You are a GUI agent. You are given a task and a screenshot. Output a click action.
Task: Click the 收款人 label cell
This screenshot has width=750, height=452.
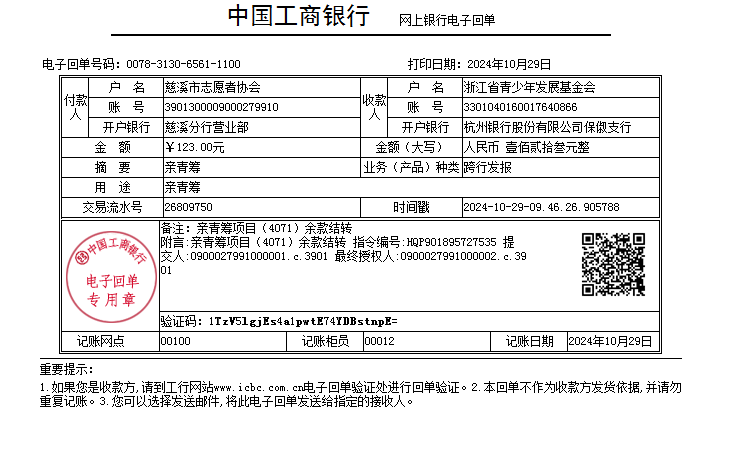(374, 107)
